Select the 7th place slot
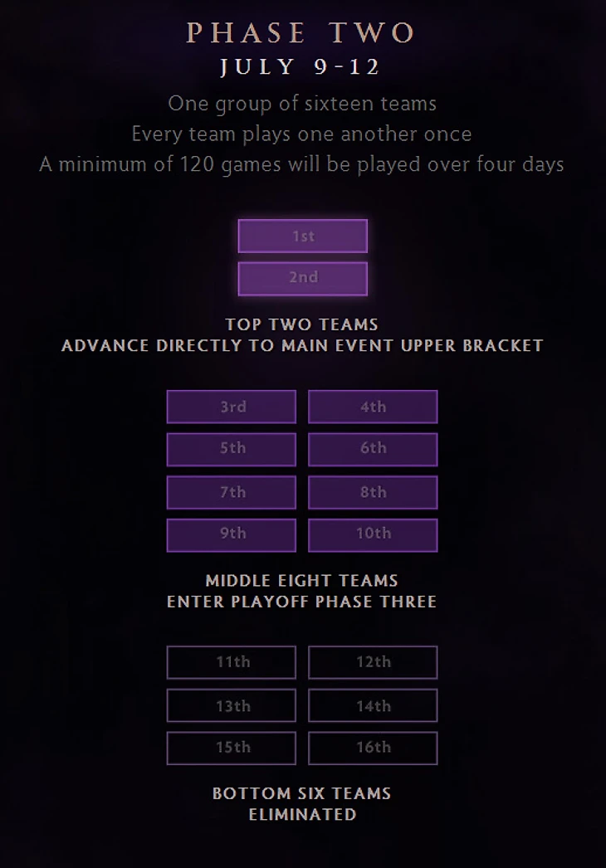The width and height of the screenshot is (606, 868). (x=232, y=492)
